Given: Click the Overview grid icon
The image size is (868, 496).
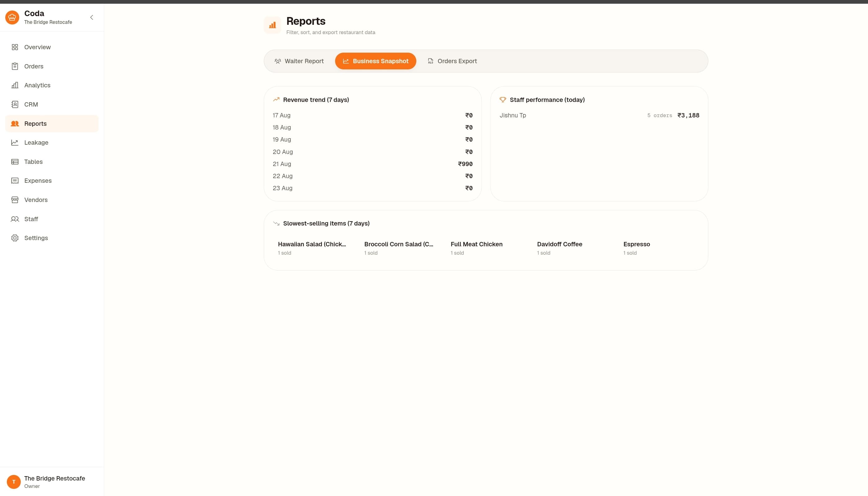Looking at the screenshot, I should [x=15, y=47].
